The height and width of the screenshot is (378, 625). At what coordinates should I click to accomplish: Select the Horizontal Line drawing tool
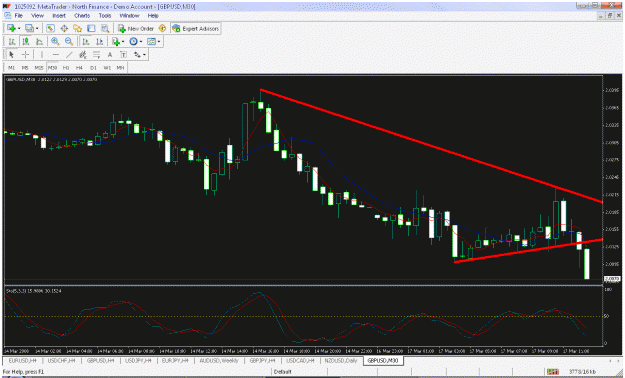coord(55,55)
